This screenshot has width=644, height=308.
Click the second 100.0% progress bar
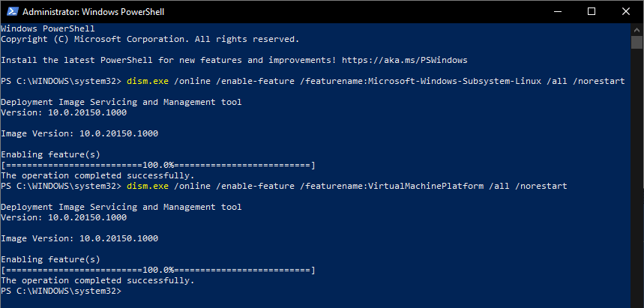click(158, 269)
